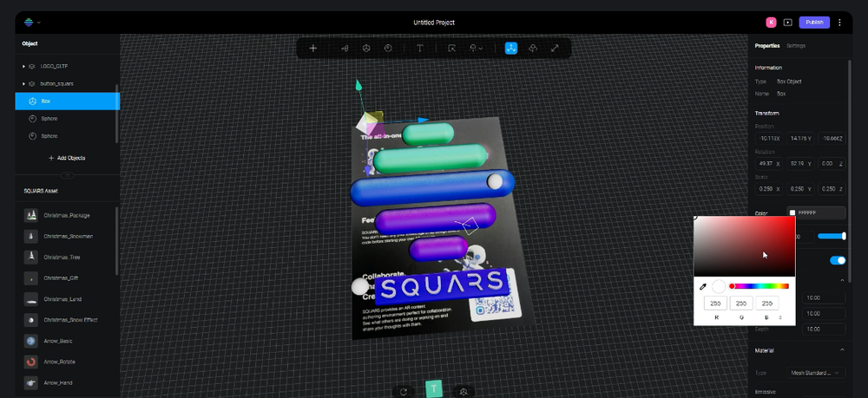The width and height of the screenshot is (868, 398).
Task: Select the scale arrows tool
Action: coord(555,48)
